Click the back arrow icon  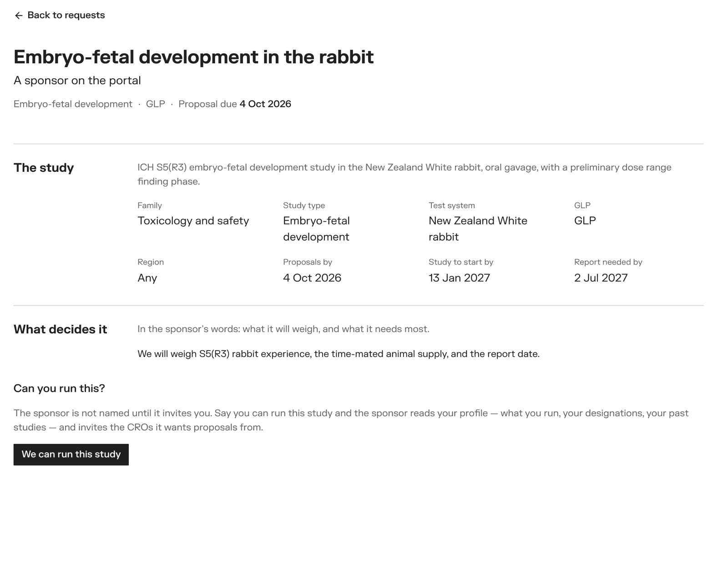pos(19,15)
